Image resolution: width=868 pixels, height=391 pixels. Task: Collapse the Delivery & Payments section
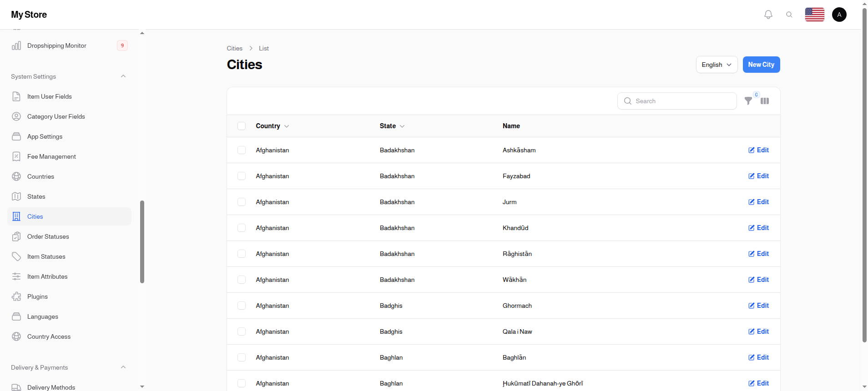pyautogui.click(x=123, y=367)
